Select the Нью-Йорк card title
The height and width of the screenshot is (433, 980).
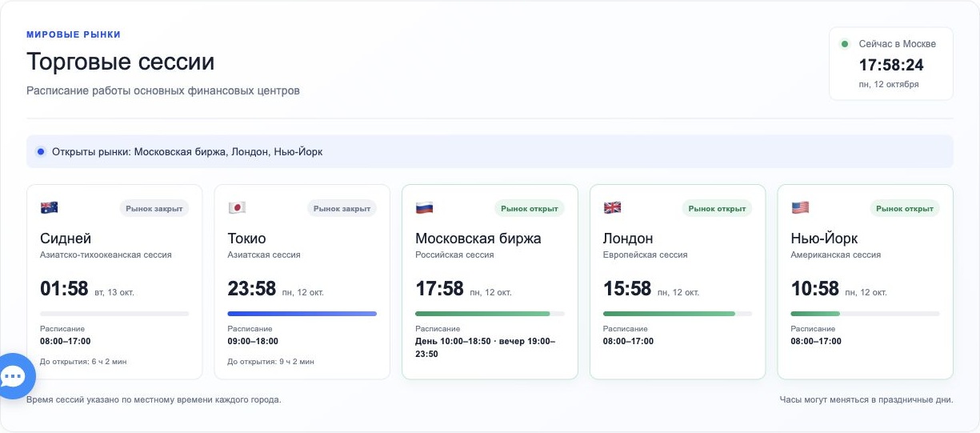coord(825,239)
